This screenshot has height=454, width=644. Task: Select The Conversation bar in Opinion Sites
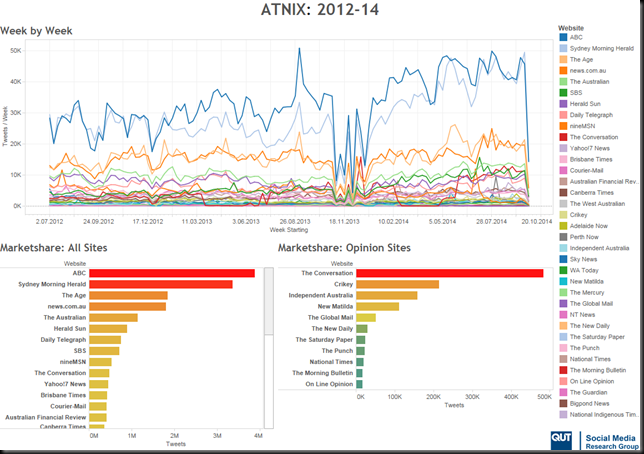pos(450,273)
